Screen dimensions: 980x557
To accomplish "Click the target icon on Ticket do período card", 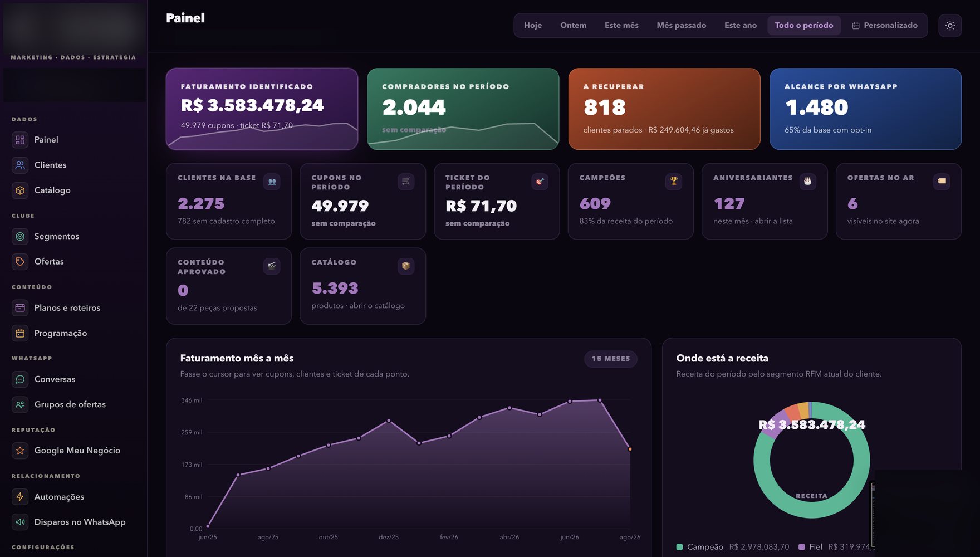I will pyautogui.click(x=540, y=182).
